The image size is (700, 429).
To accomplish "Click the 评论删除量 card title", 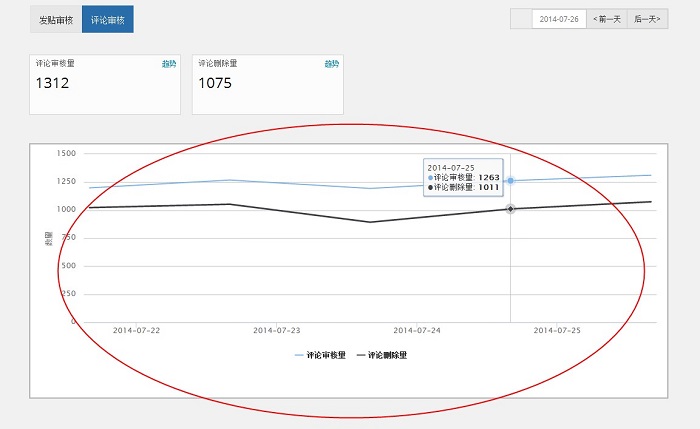I will pyautogui.click(x=218, y=63).
